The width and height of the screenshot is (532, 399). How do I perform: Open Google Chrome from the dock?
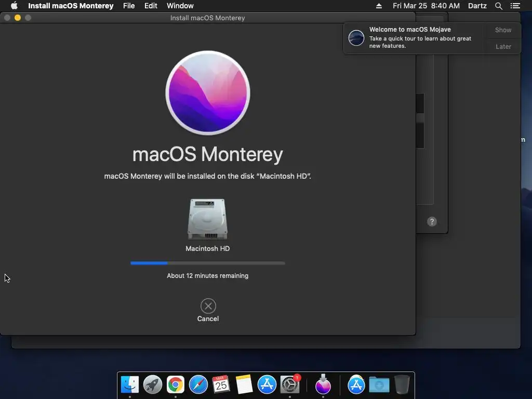[176, 385]
